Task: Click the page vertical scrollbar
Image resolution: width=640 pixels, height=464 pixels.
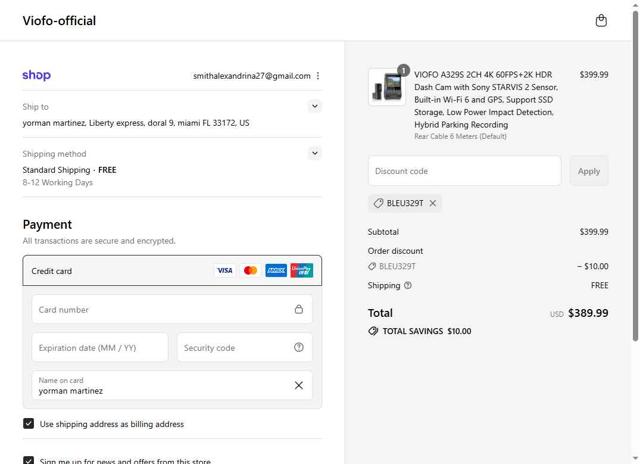Action: click(x=635, y=175)
